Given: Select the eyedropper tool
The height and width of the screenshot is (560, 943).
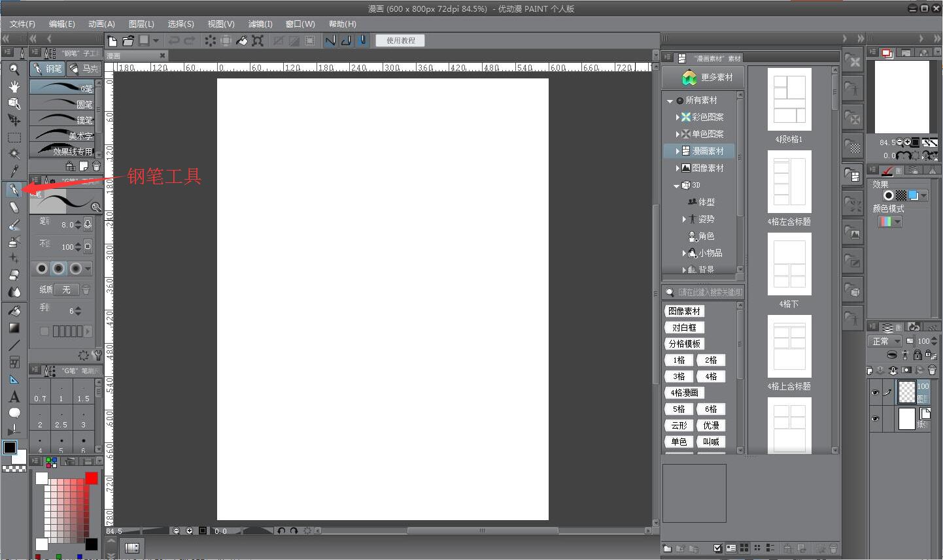Looking at the screenshot, I should click(14, 171).
